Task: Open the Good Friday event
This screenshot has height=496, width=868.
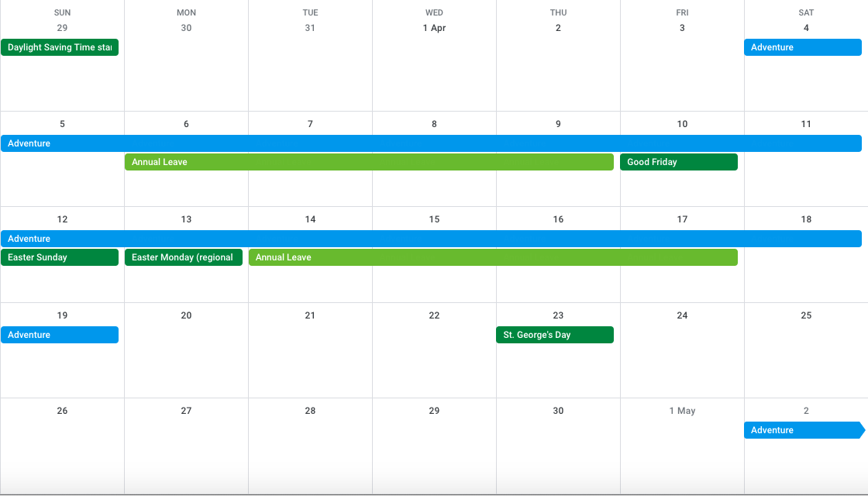Action: click(679, 162)
